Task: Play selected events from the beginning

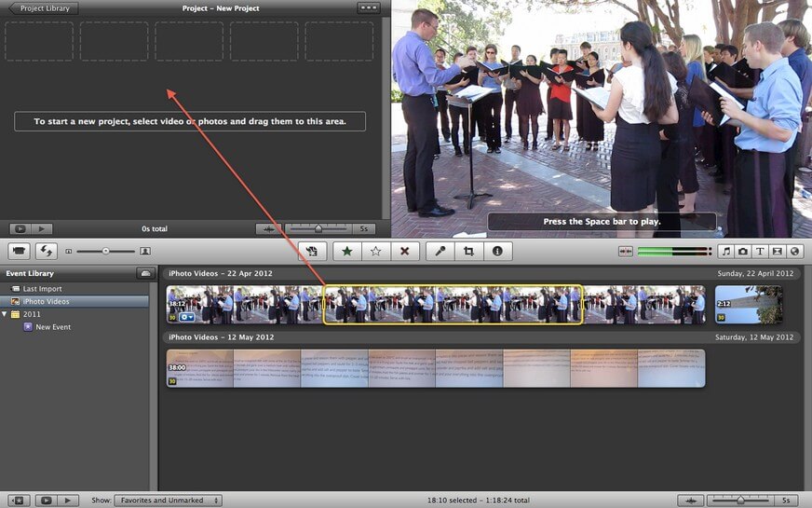Action: click(68, 501)
